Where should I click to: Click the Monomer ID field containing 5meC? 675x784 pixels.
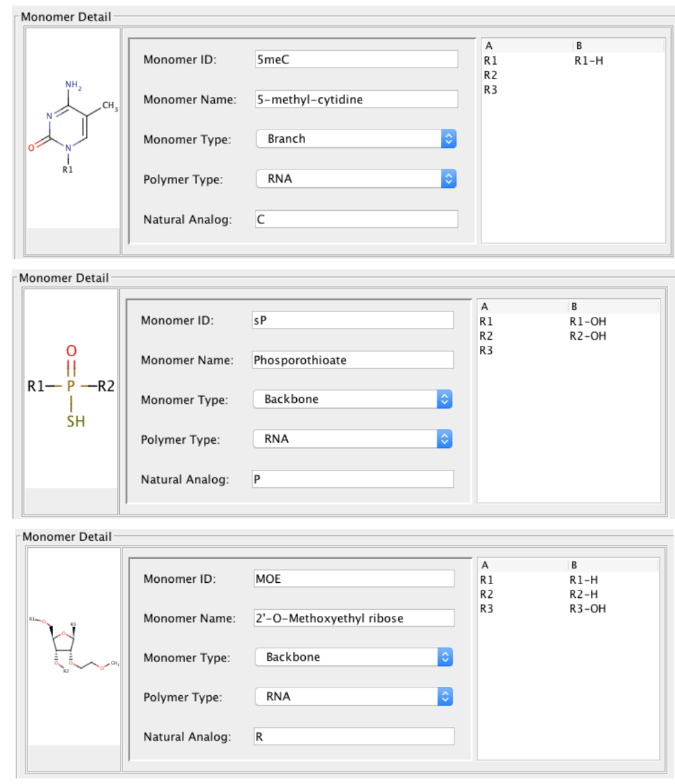point(356,59)
